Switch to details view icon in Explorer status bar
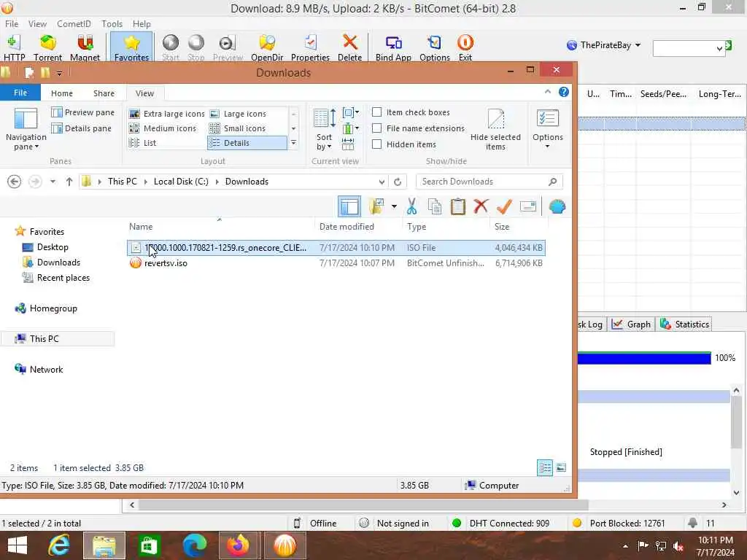This screenshot has height=560, width=747. [544, 467]
